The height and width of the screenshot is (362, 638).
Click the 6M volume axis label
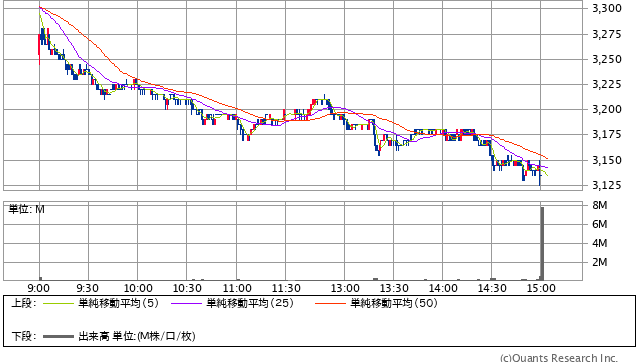[600, 224]
